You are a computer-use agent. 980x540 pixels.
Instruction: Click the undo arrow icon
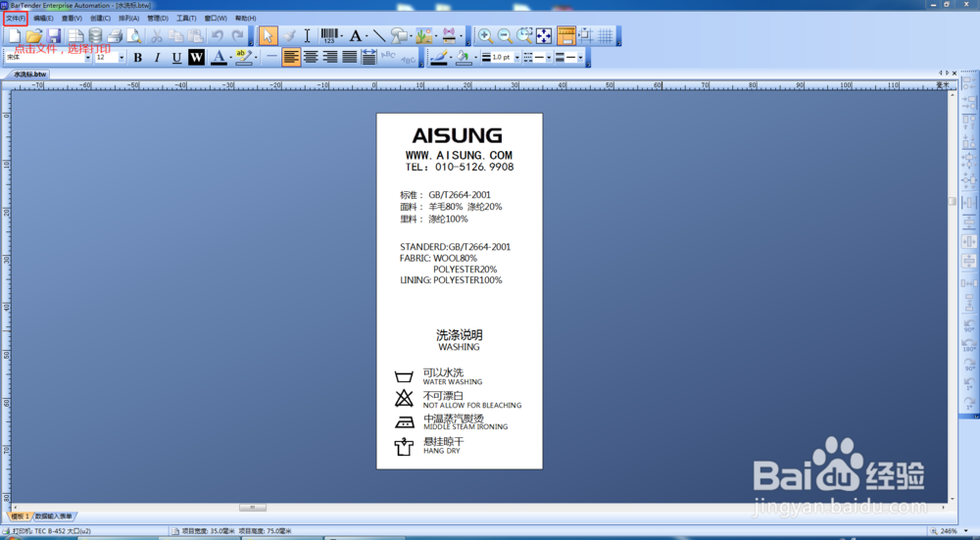coord(218,35)
